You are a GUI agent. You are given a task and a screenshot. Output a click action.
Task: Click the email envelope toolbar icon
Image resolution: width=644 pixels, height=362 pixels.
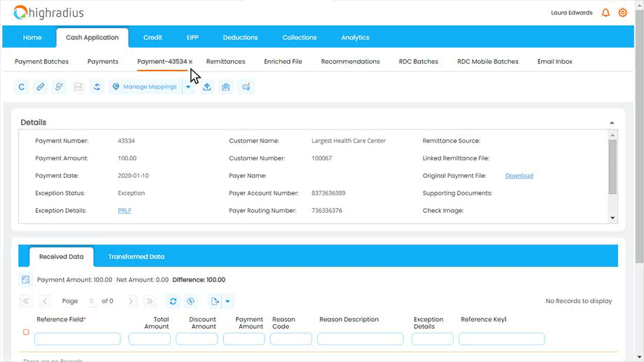click(226, 87)
